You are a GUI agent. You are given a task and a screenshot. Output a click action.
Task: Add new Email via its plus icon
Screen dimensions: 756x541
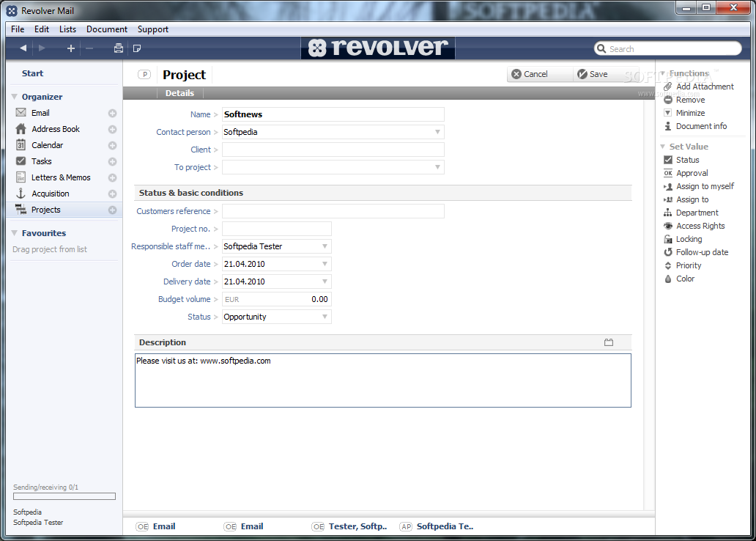click(x=112, y=114)
